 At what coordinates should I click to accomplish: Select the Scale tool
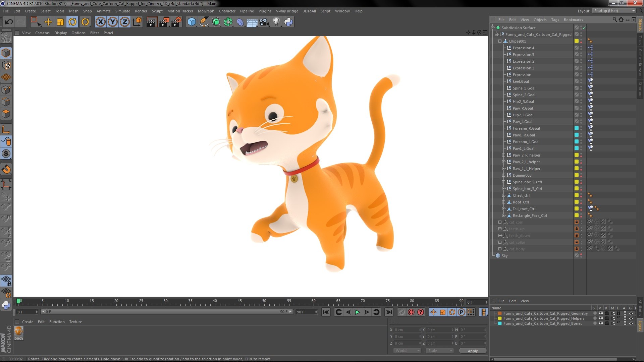60,22
